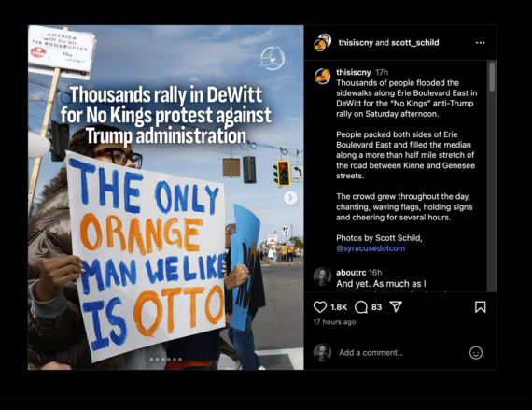
Task: Open the @syracusedotcom mention link
Action: click(x=371, y=248)
